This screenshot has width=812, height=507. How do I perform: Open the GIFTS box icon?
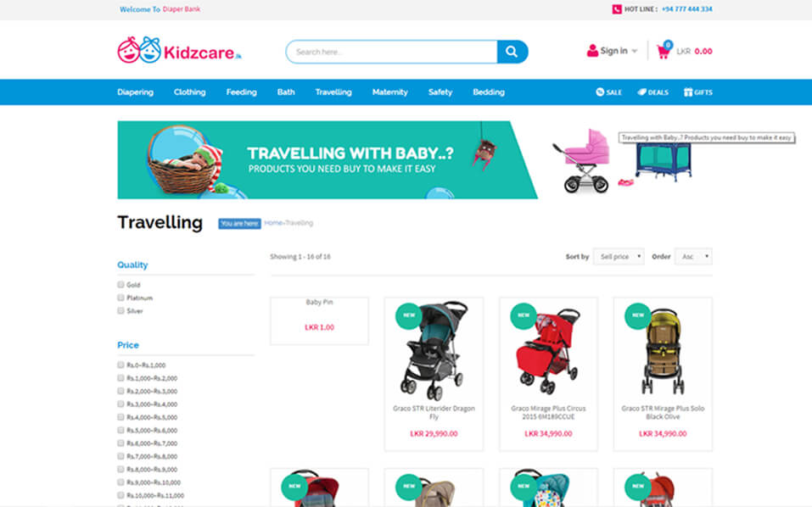click(688, 92)
